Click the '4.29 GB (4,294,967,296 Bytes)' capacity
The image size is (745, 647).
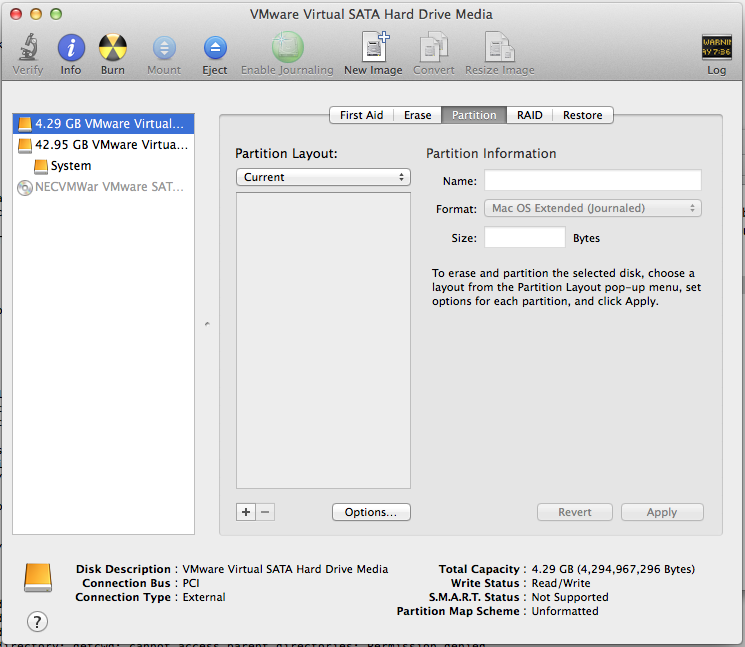[613, 569]
